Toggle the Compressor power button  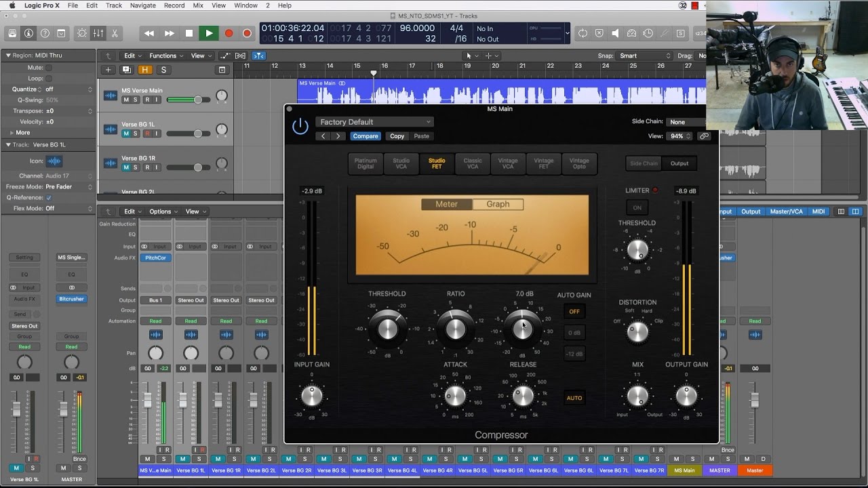click(300, 126)
